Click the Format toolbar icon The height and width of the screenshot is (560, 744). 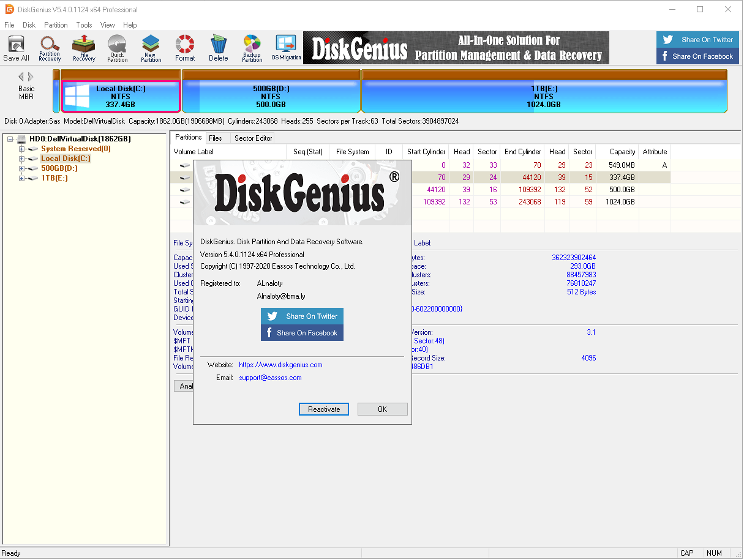tap(185, 48)
